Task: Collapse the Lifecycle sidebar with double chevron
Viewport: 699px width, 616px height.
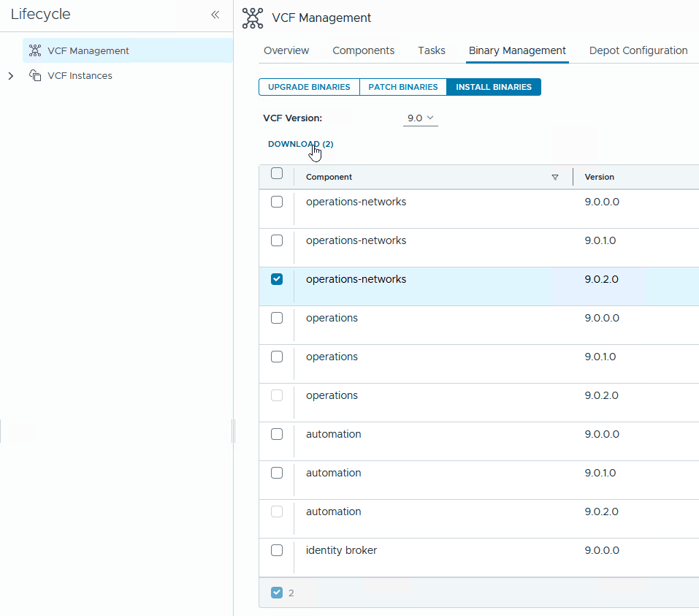Action: pos(215,15)
